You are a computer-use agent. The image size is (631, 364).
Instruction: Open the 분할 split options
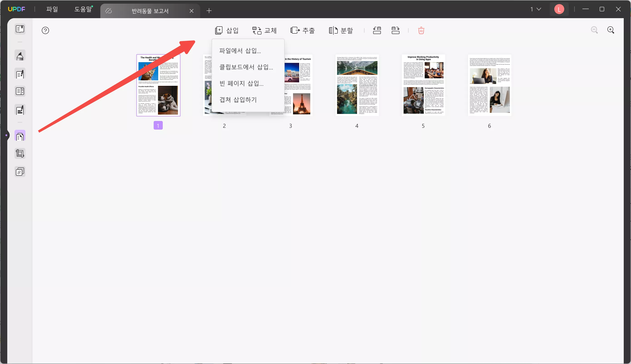341,30
